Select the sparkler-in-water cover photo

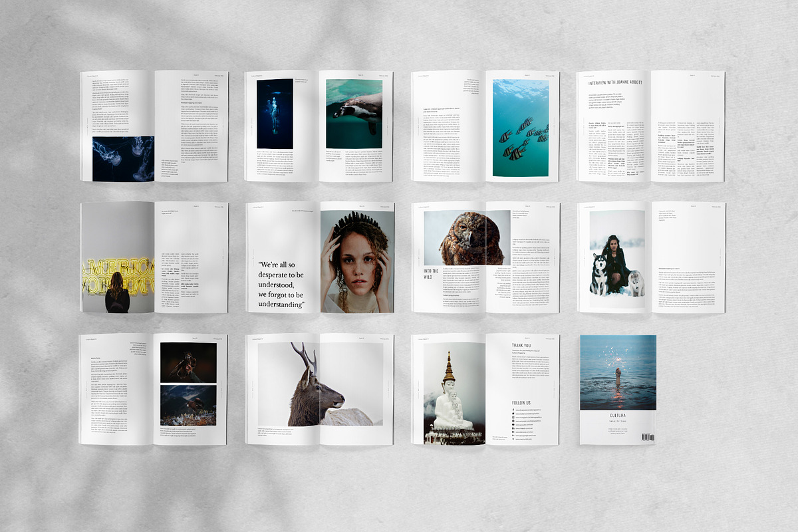point(618,372)
